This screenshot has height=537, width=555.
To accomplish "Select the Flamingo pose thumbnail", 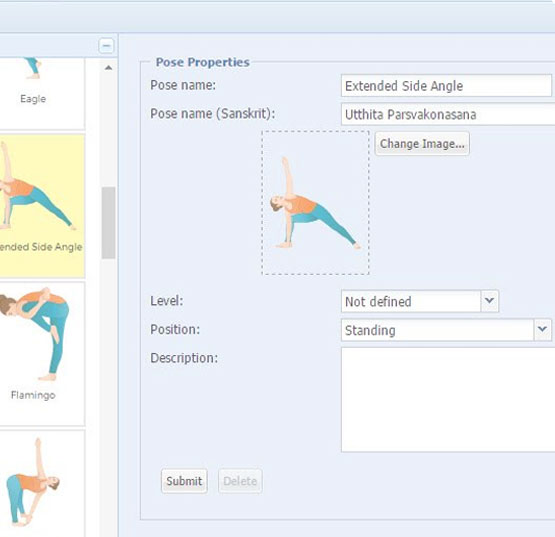I will (42, 354).
